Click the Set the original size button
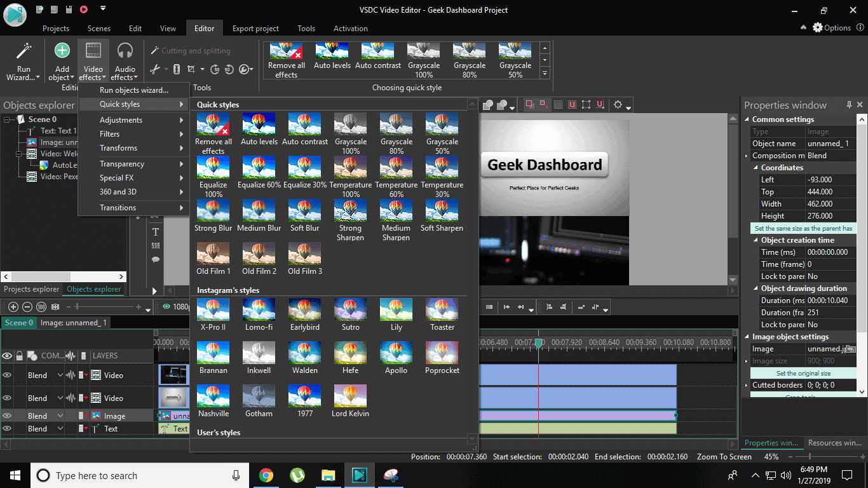Screen dimensions: 868x488 pyautogui.click(x=803, y=373)
